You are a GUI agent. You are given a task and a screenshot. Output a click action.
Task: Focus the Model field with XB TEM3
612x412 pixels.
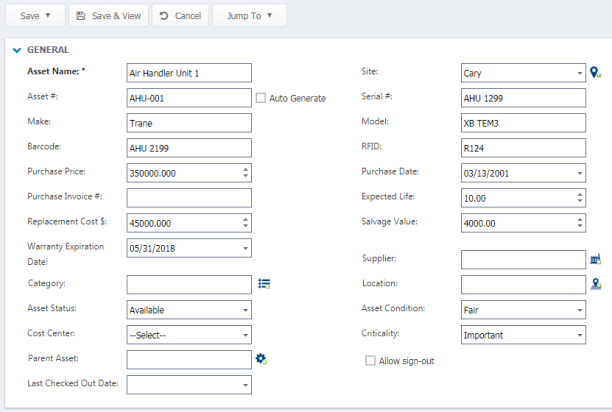pyautogui.click(x=523, y=123)
